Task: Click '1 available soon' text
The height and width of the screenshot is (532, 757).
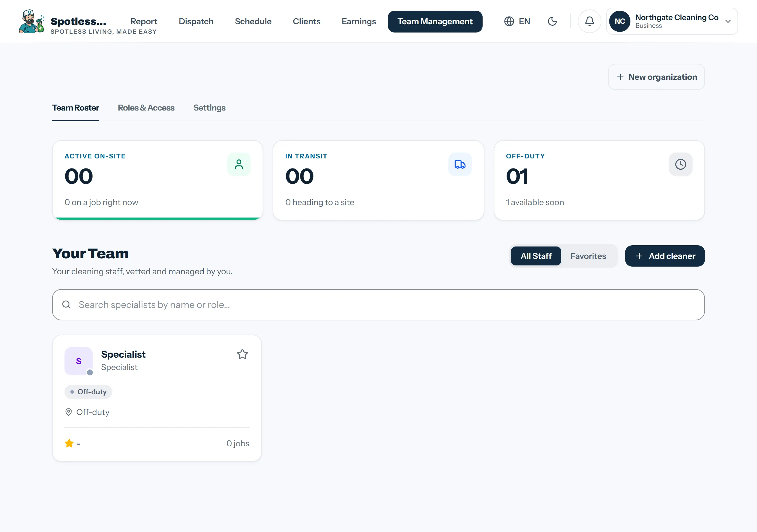Action: point(535,202)
